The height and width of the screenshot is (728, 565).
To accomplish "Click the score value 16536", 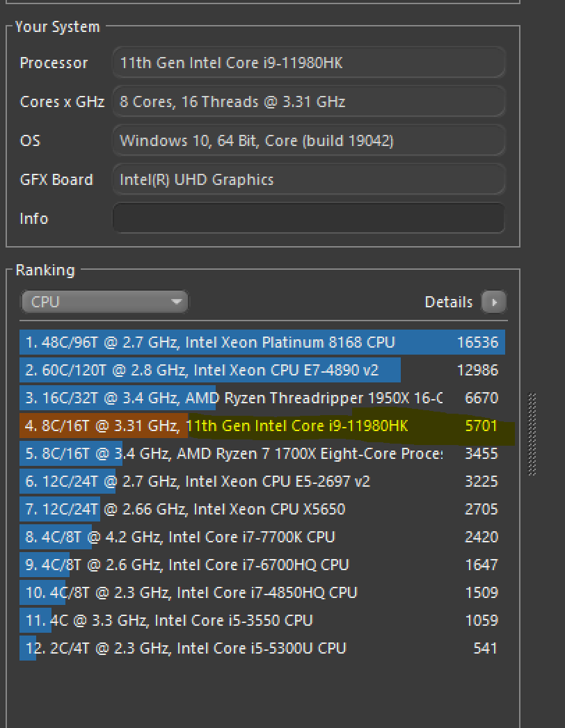I will click(477, 342).
